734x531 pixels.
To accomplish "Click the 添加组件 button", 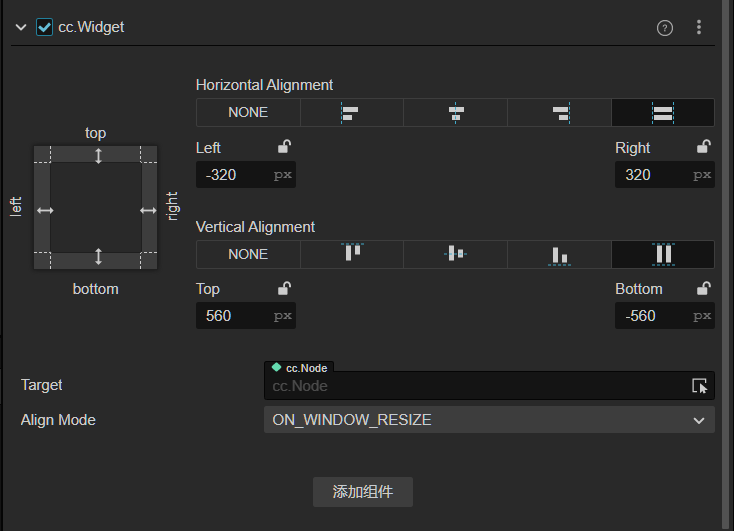I will (363, 492).
